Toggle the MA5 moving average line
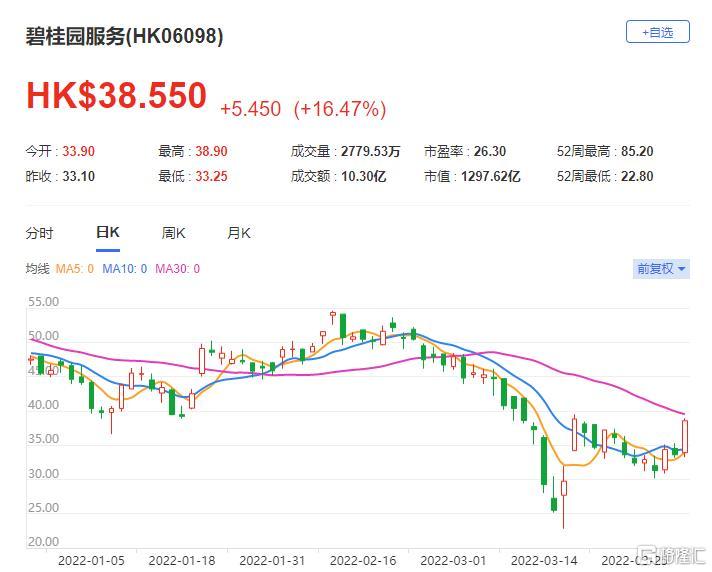 click(73, 268)
